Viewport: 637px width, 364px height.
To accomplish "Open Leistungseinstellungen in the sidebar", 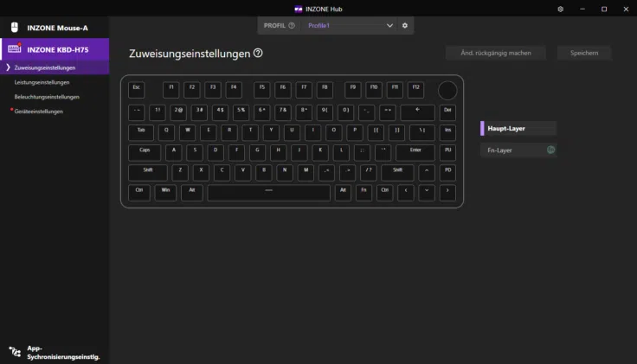I will 42,82.
